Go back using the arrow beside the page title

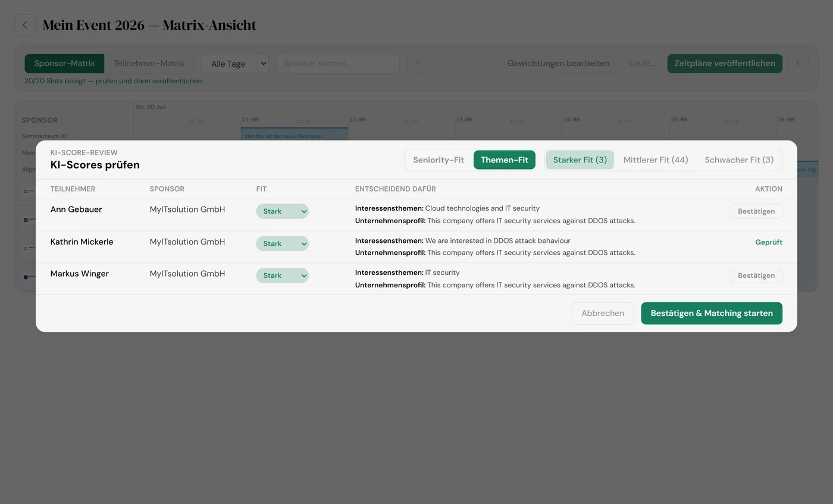tap(25, 25)
